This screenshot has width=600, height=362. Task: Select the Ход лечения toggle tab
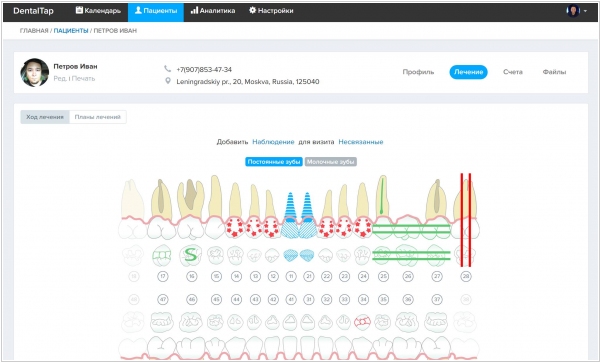[x=45, y=117]
